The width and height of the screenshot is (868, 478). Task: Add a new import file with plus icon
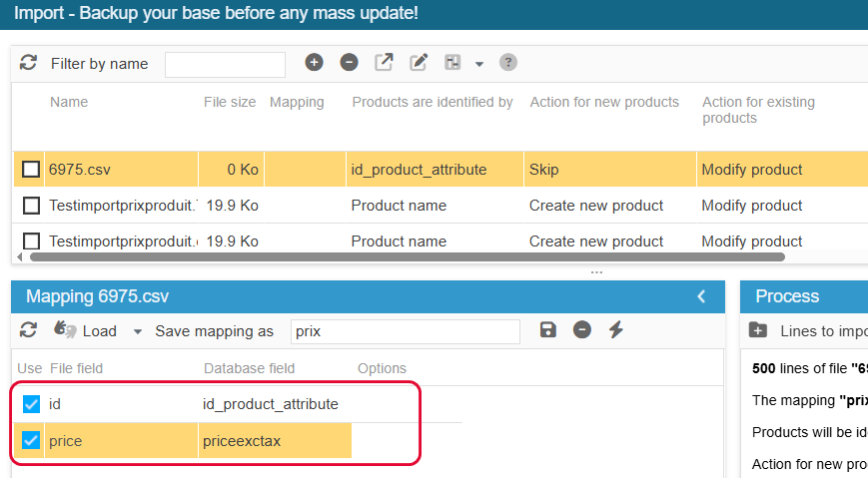coord(314,63)
